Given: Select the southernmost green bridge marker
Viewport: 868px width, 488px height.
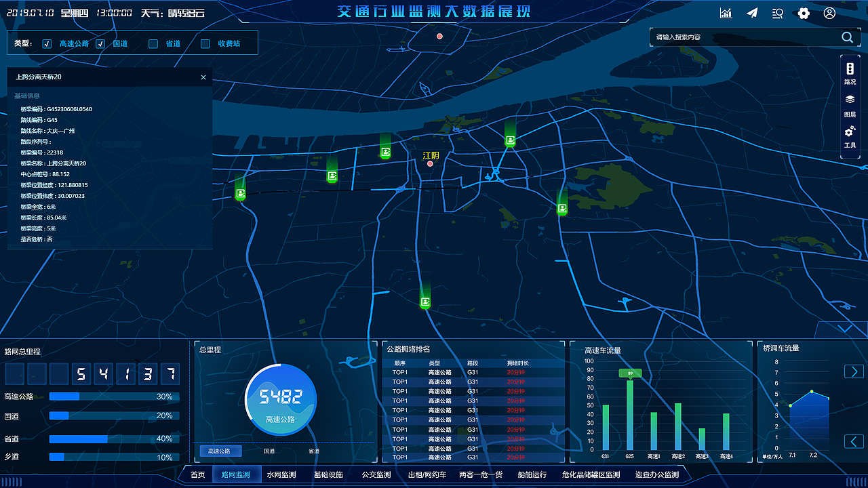Looking at the screenshot, I should (425, 301).
